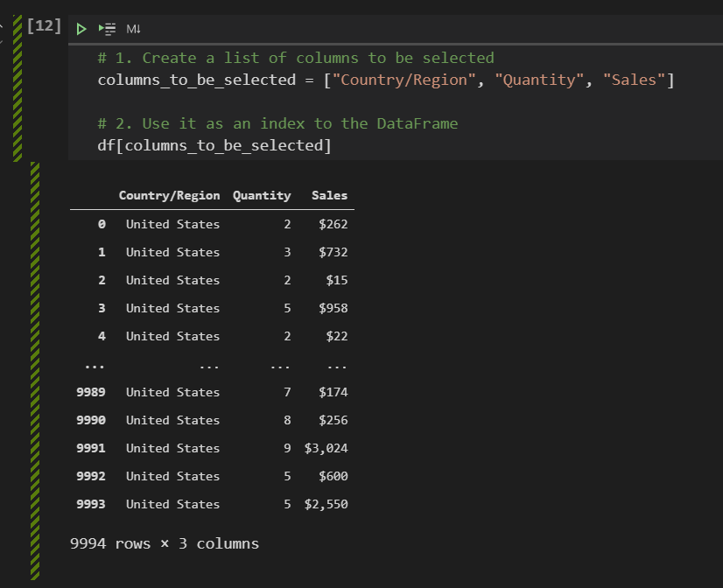Click on the df[columns_to_be_selected] code line

[214, 145]
